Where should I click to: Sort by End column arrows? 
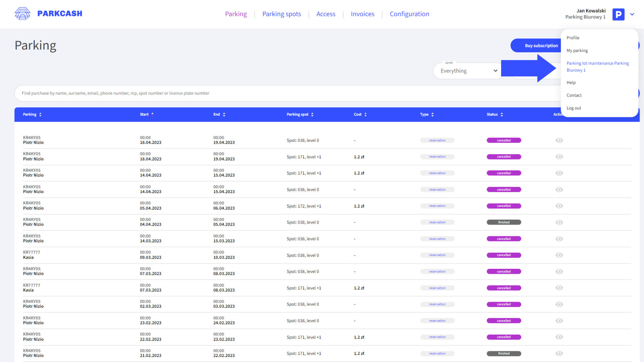224,115
